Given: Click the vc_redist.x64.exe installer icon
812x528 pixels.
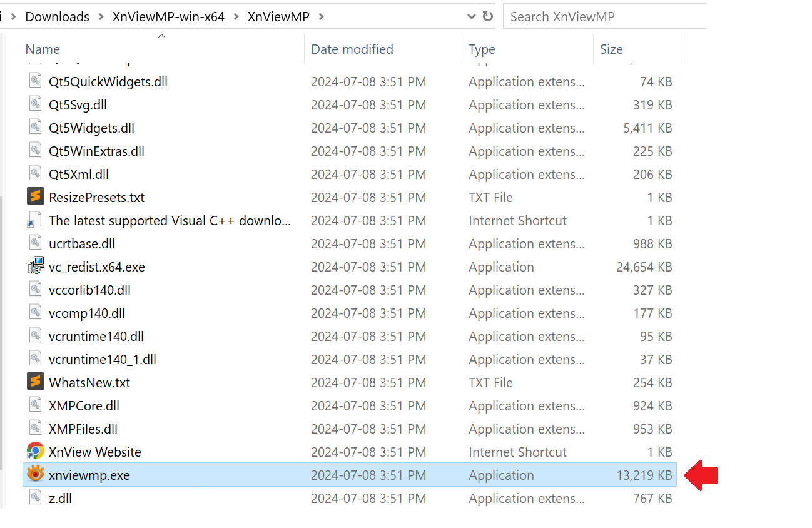Looking at the screenshot, I should (36, 267).
